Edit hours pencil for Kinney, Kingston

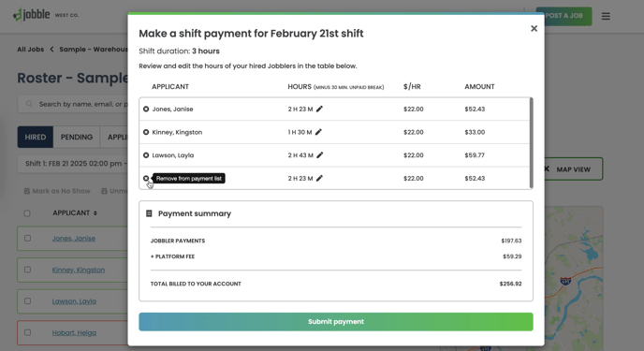pyautogui.click(x=318, y=132)
